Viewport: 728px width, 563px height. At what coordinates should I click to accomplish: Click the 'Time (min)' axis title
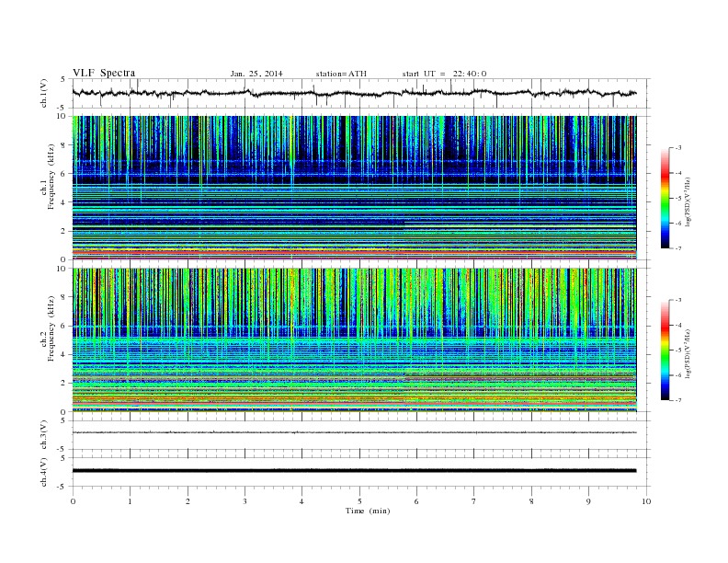[x=368, y=511]
